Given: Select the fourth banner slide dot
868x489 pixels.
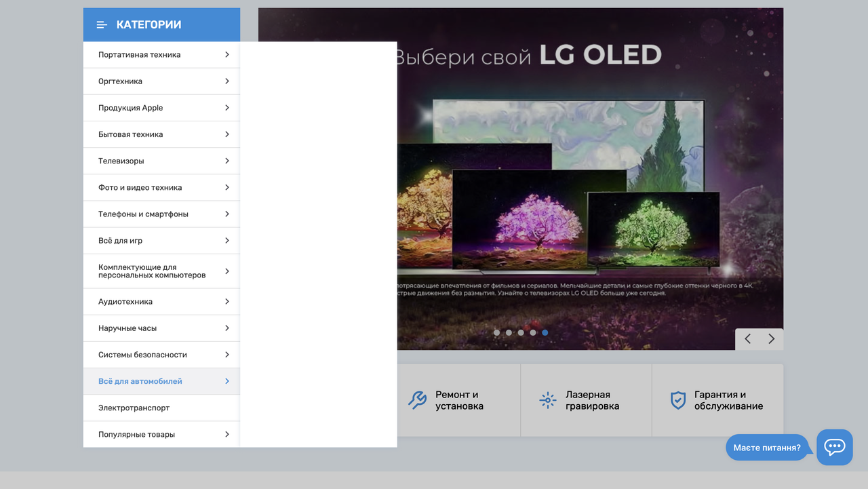Looking at the screenshot, I should (533, 332).
